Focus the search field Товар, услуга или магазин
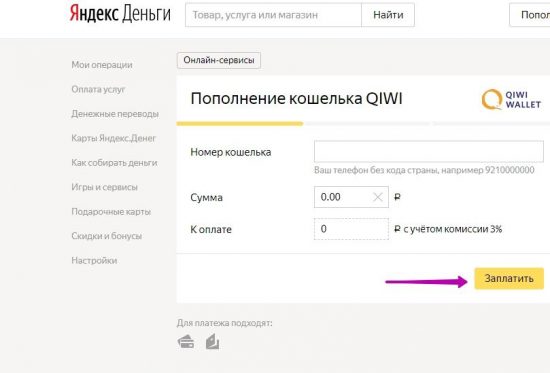The width and height of the screenshot is (550, 373). click(273, 15)
